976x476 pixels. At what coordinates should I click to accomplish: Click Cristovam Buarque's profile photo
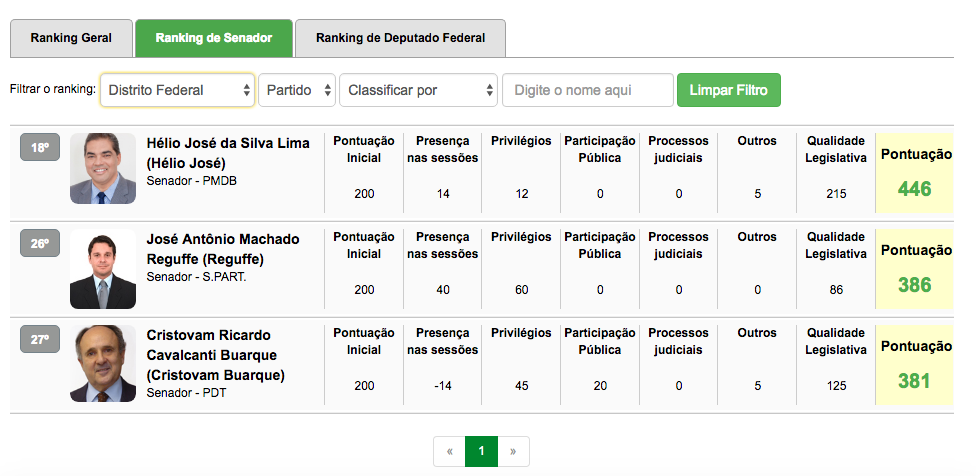103,363
